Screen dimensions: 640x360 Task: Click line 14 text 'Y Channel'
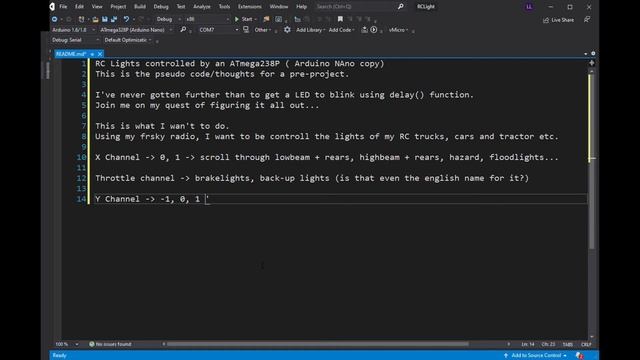click(118, 199)
